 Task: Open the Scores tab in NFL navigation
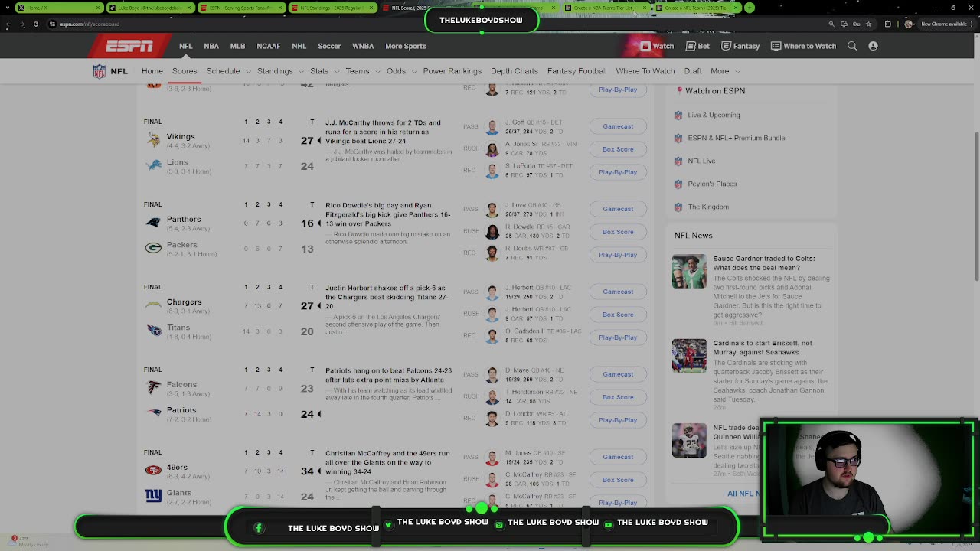click(x=185, y=71)
